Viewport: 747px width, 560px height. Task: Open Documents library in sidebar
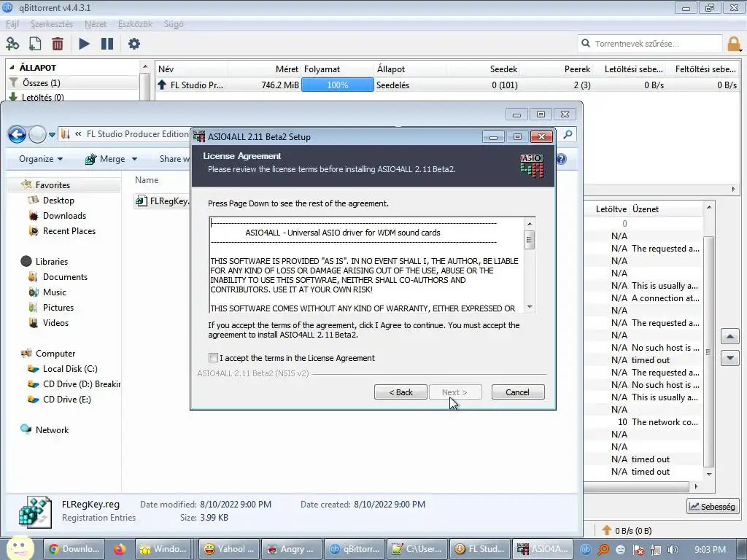click(65, 276)
